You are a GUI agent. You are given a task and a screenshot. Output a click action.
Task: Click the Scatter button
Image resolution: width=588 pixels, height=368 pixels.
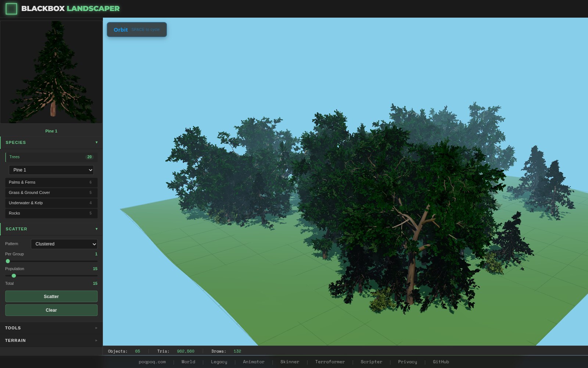[51, 297]
